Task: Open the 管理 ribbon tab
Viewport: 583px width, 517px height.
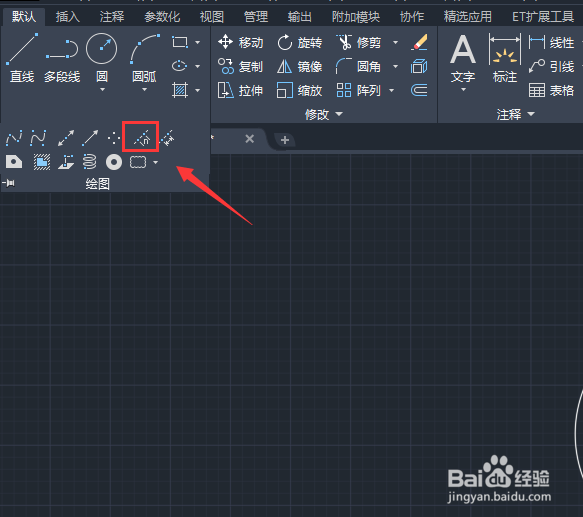Action: (255, 16)
